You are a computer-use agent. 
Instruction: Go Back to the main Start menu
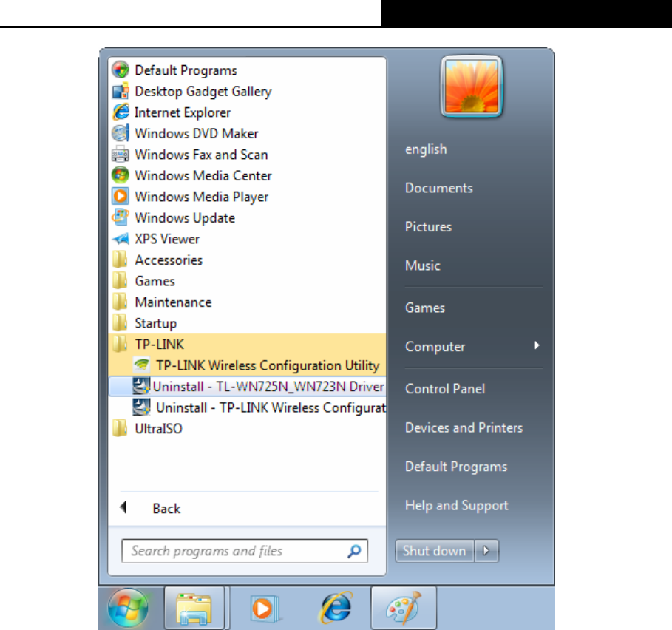point(166,508)
